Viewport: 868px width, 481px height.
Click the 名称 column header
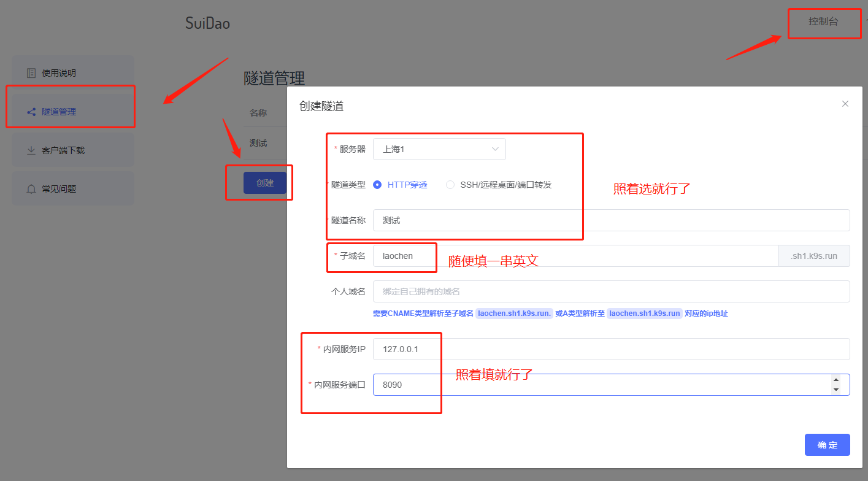point(258,113)
